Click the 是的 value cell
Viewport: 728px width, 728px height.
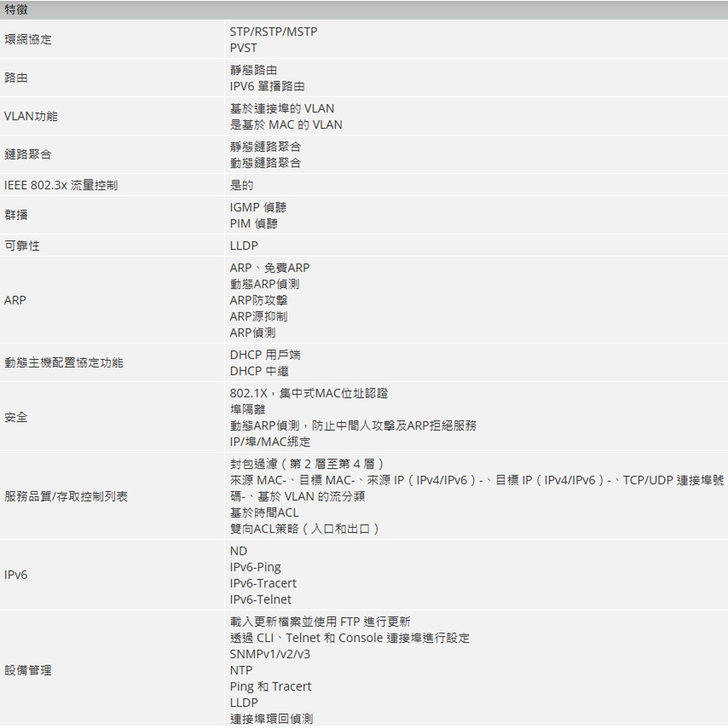pos(239,185)
